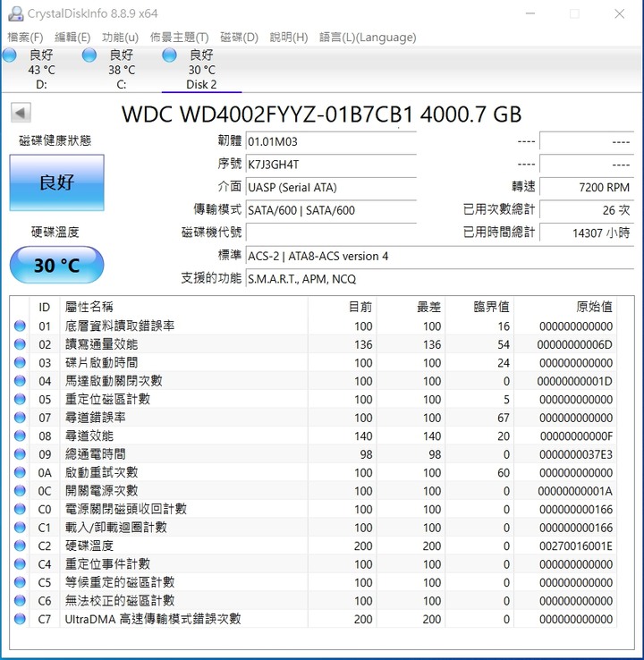This screenshot has height=660, width=644.
Task: Open the 編輯(E) menu
Action: click(72, 38)
